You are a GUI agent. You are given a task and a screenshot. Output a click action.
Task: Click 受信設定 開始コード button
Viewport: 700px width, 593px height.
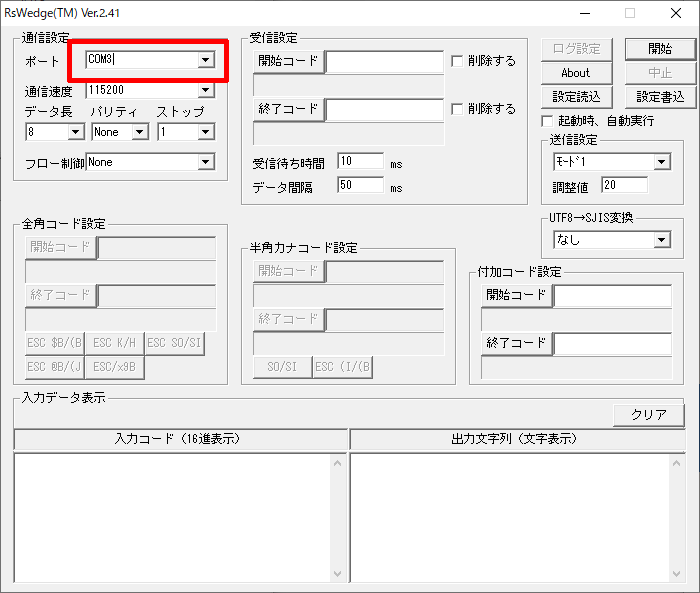point(288,61)
